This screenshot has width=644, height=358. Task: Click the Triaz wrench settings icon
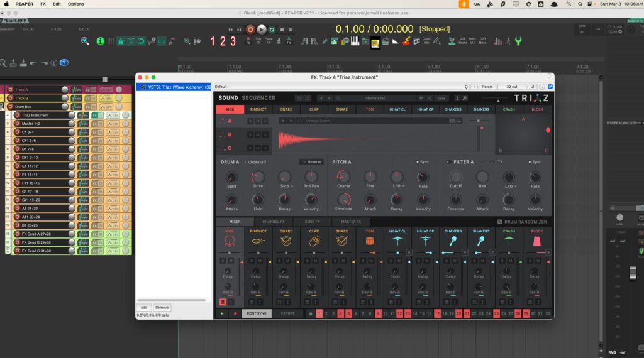[x=465, y=99]
